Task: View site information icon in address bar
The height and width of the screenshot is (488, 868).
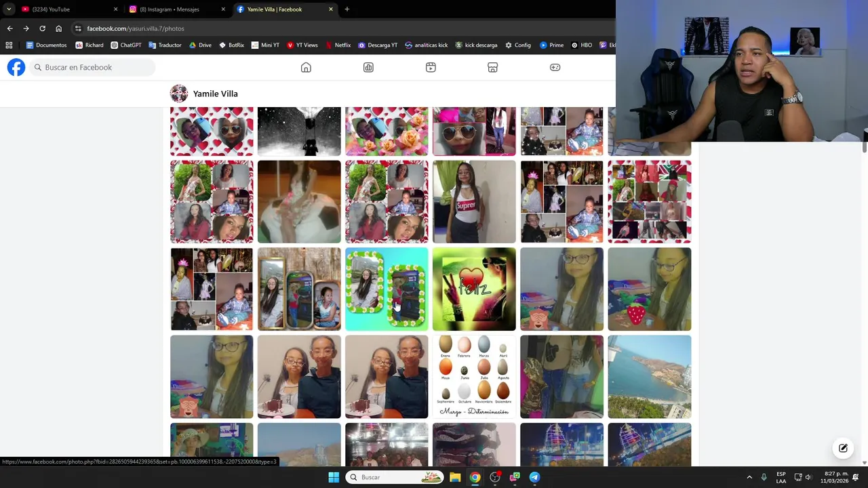Action: (x=78, y=28)
